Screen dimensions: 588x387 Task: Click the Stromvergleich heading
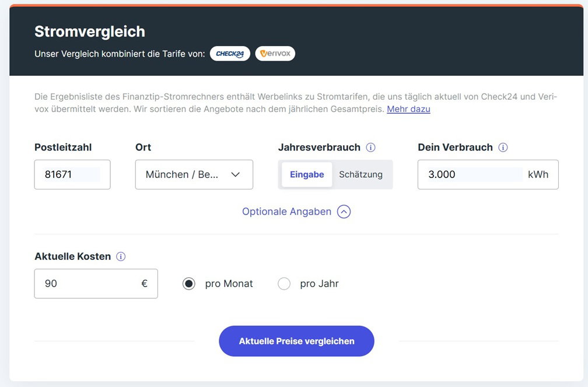tap(90, 31)
